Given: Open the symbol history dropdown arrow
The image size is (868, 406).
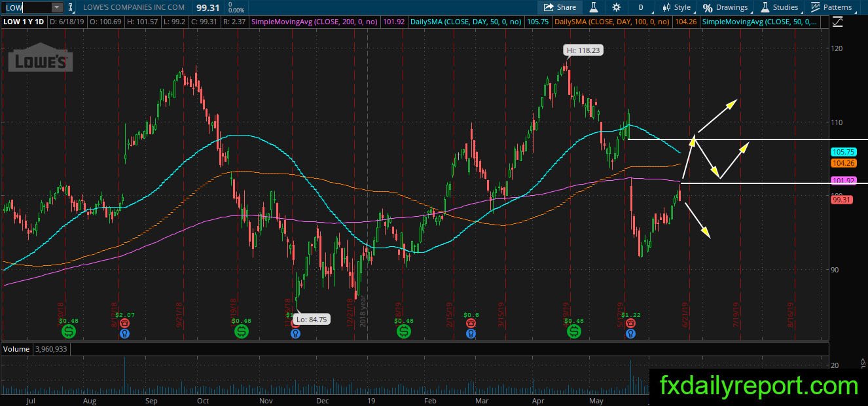Looking at the screenshot, I should 57,7.
